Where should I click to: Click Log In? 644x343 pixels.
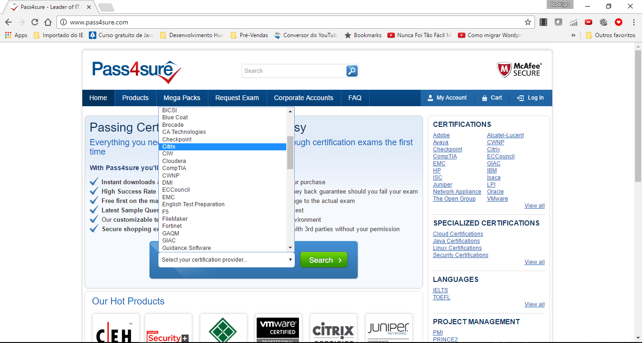pyautogui.click(x=531, y=98)
